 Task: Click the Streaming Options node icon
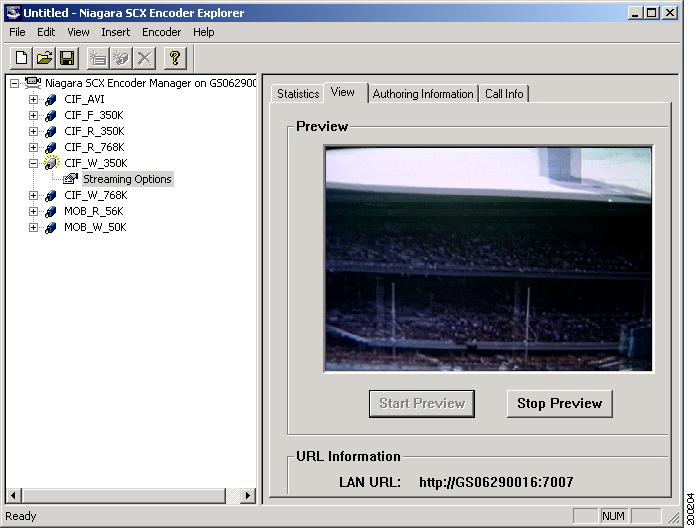click(71, 179)
